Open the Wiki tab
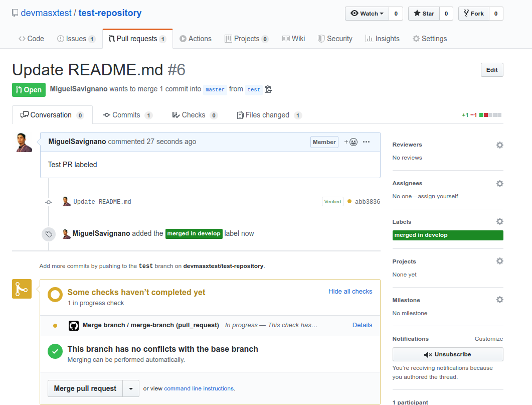This screenshot has height=405, width=532. 293,39
